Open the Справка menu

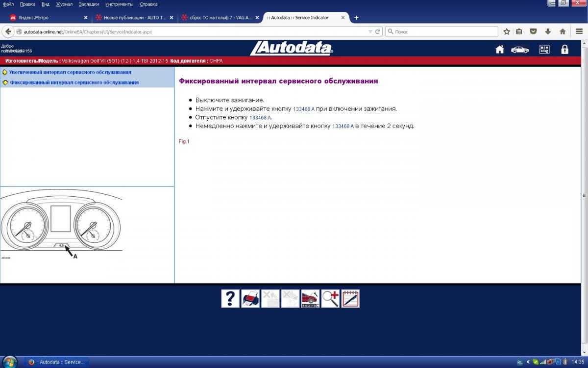pyautogui.click(x=148, y=4)
